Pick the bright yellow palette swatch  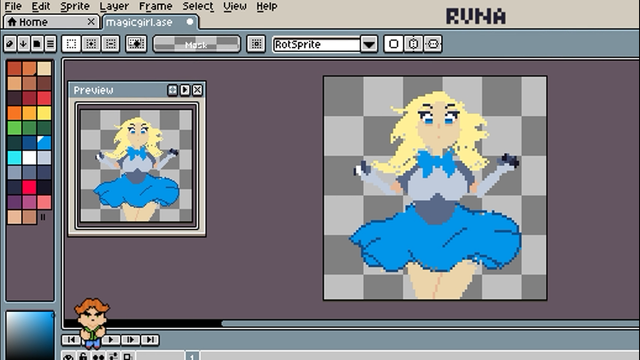tap(44, 113)
